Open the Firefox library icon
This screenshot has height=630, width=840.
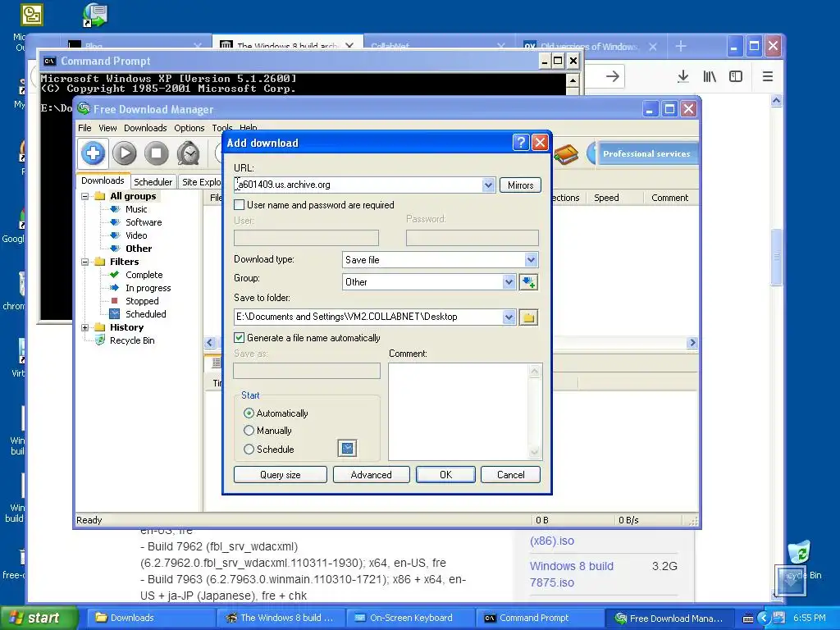(x=710, y=76)
